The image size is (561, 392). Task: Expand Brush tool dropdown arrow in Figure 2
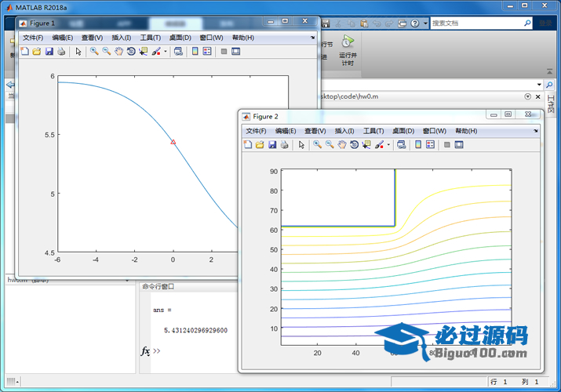click(x=388, y=145)
